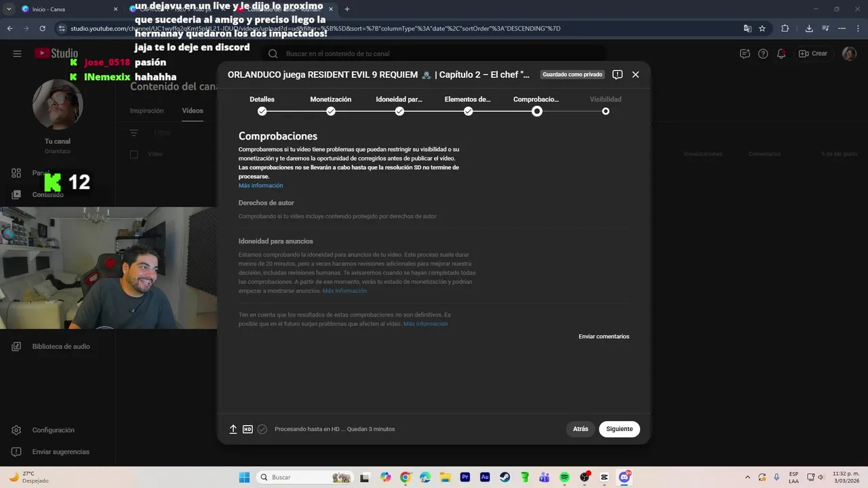Open Más información link in Idoneidad para anuncios
The height and width of the screenshot is (488, 868).
(x=344, y=291)
